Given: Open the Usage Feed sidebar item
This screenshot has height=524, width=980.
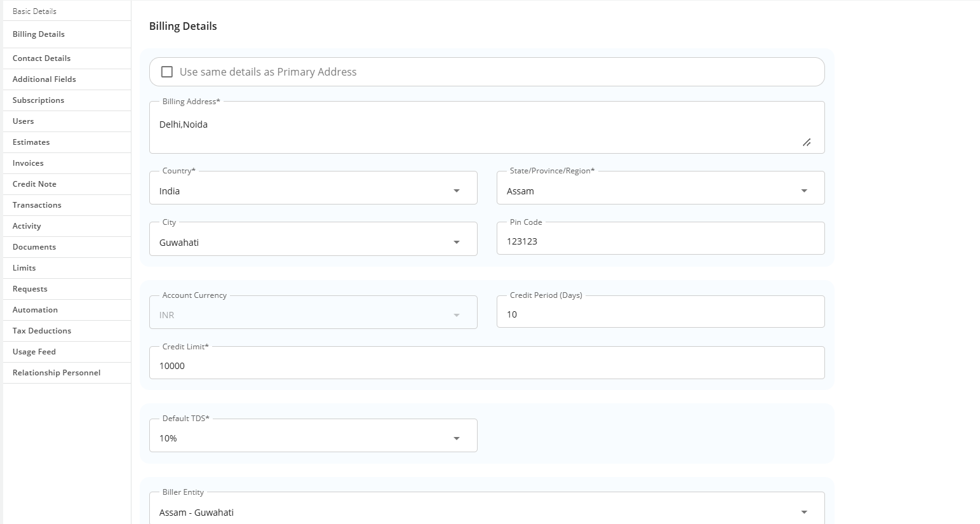Looking at the screenshot, I should coord(34,352).
